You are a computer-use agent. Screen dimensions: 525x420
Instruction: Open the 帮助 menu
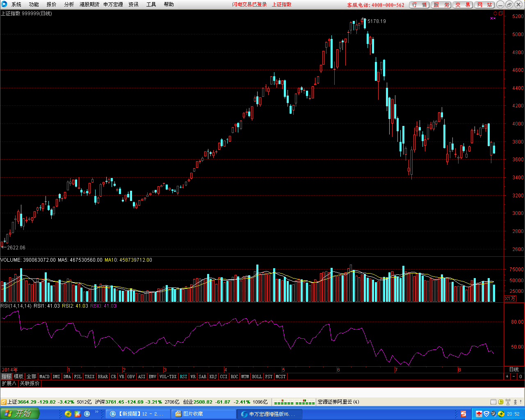click(x=169, y=5)
